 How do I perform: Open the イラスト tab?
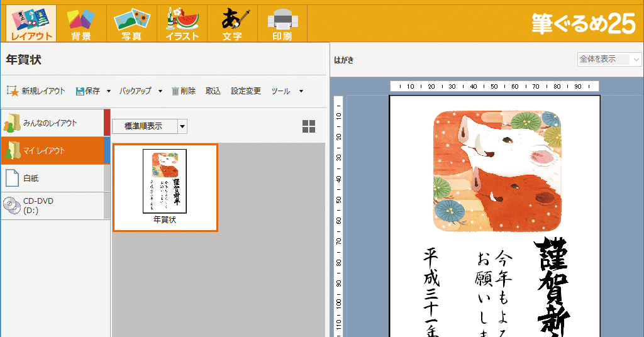[x=182, y=24]
